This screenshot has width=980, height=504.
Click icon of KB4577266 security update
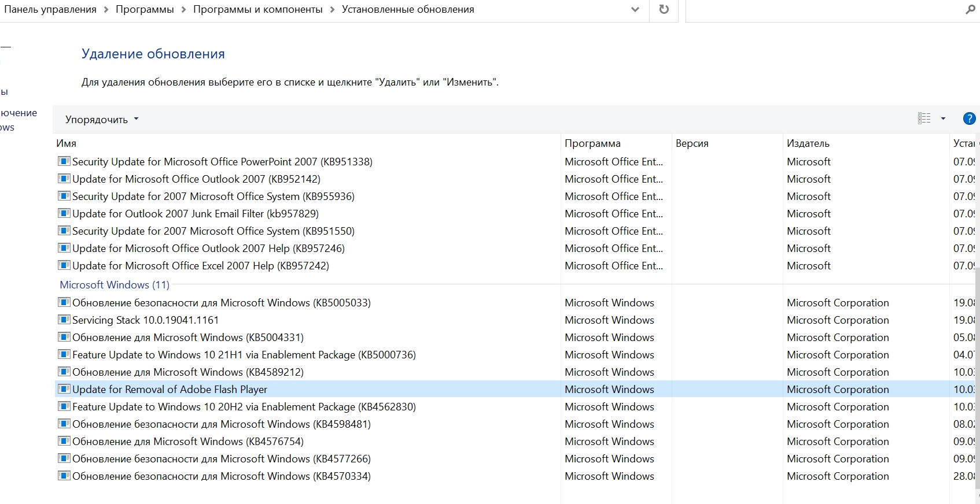[x=64, y=458]
